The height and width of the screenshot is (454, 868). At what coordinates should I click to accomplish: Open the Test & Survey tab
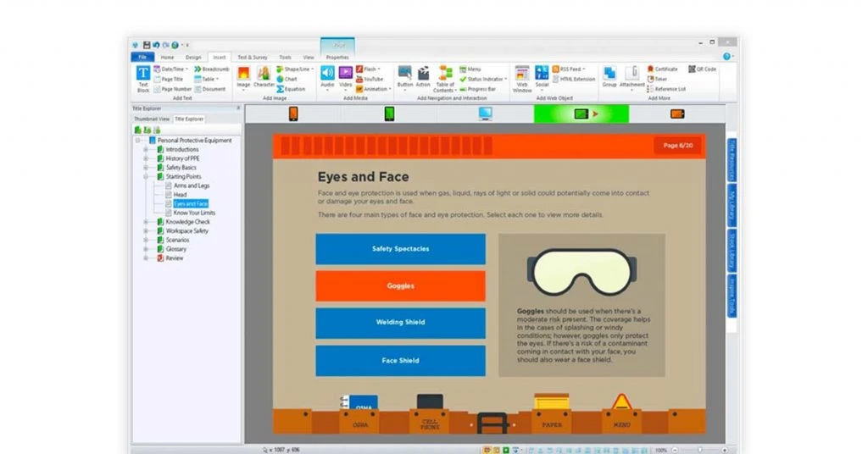[x=253, y=57]
